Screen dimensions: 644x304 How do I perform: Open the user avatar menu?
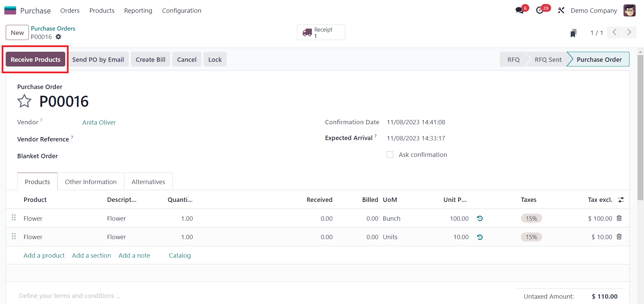point(630,10)
